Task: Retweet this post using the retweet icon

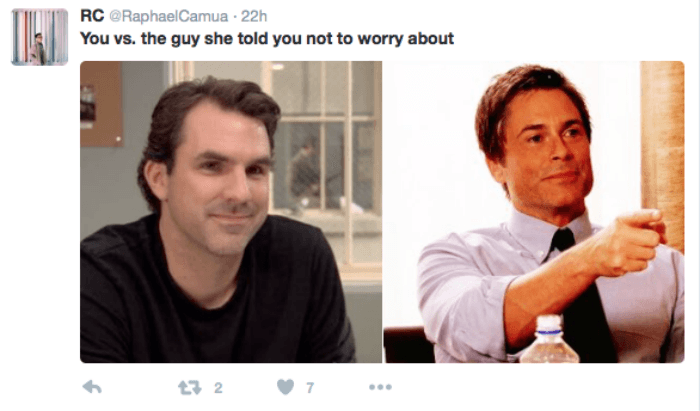Action: coord(190,387)
